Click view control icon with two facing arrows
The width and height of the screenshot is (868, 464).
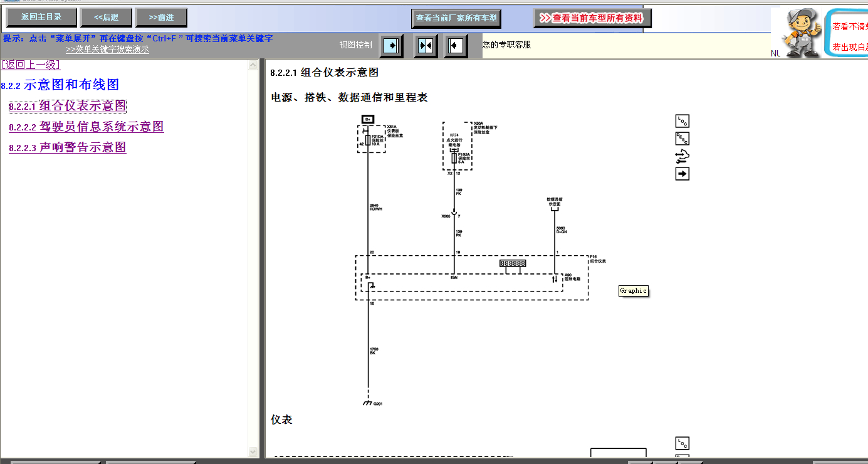coord(426,46)
